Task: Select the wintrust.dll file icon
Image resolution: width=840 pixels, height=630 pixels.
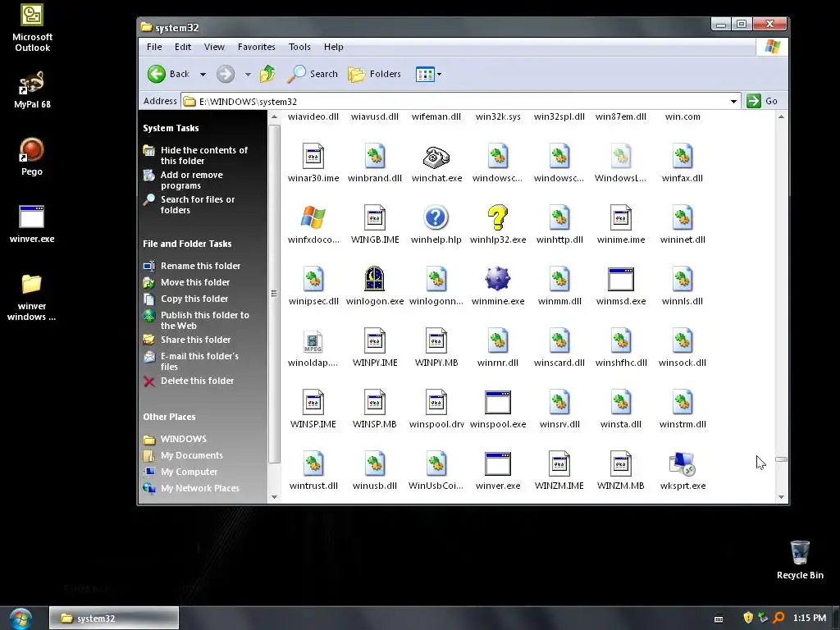Action: point(313,464)
